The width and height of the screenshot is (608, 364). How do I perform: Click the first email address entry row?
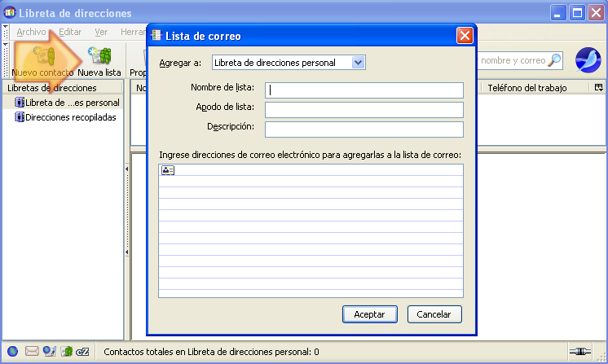pos(311,170)
